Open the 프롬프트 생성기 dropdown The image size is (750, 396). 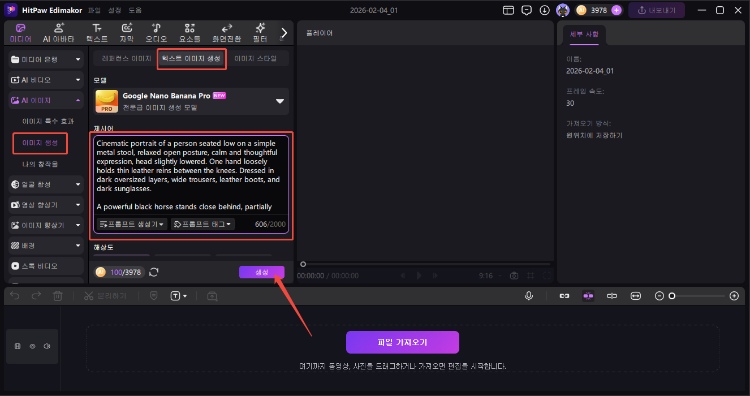pos(132,224)
